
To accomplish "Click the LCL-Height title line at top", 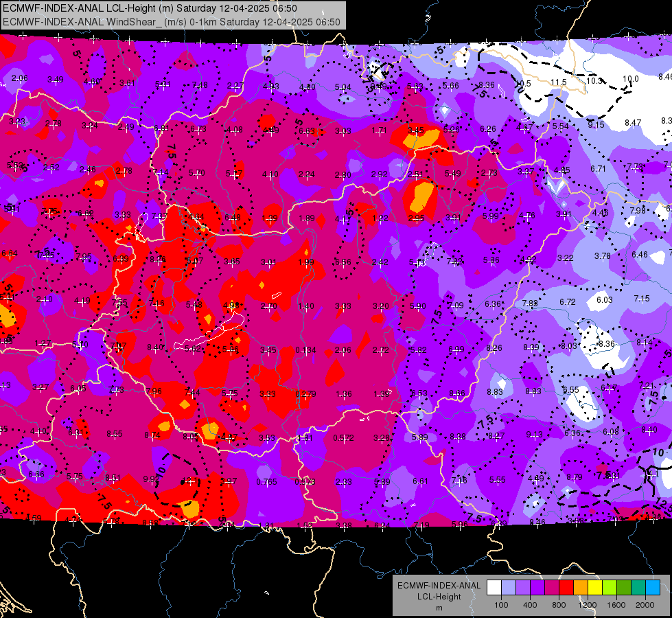I will pyautogui.click(x=150, y=8).
